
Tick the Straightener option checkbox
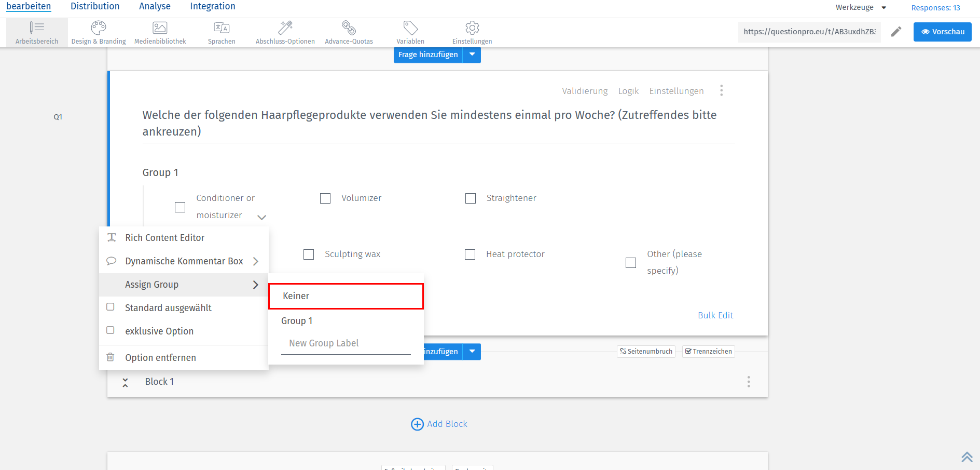tap(471, 198)
